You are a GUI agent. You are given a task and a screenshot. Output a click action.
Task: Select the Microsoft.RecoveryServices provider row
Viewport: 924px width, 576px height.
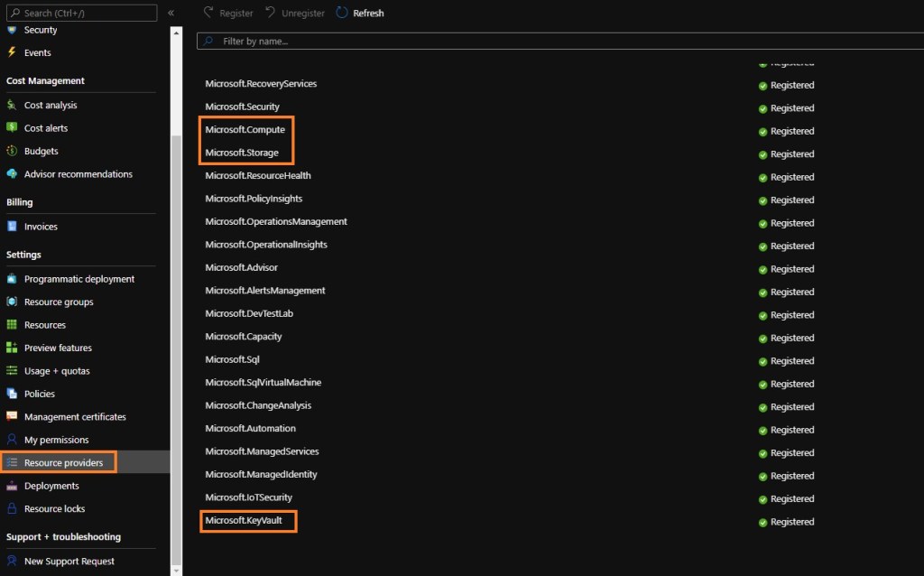[559, 84]
